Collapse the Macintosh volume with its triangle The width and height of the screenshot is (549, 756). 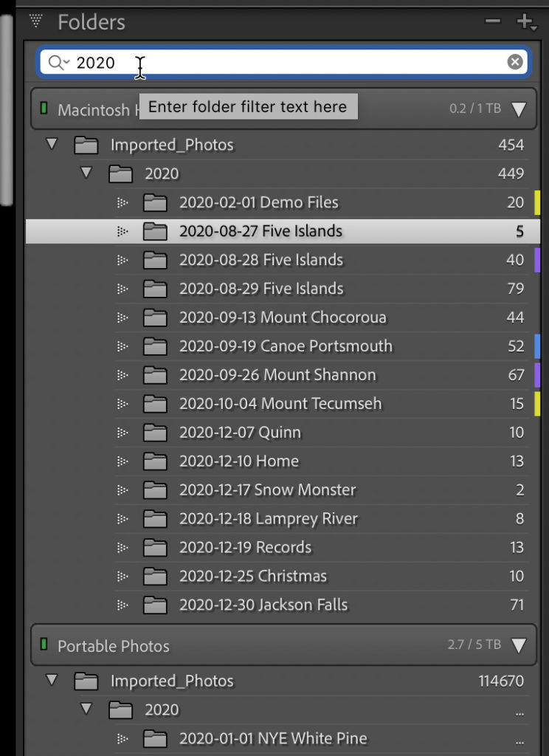point(519,110)
